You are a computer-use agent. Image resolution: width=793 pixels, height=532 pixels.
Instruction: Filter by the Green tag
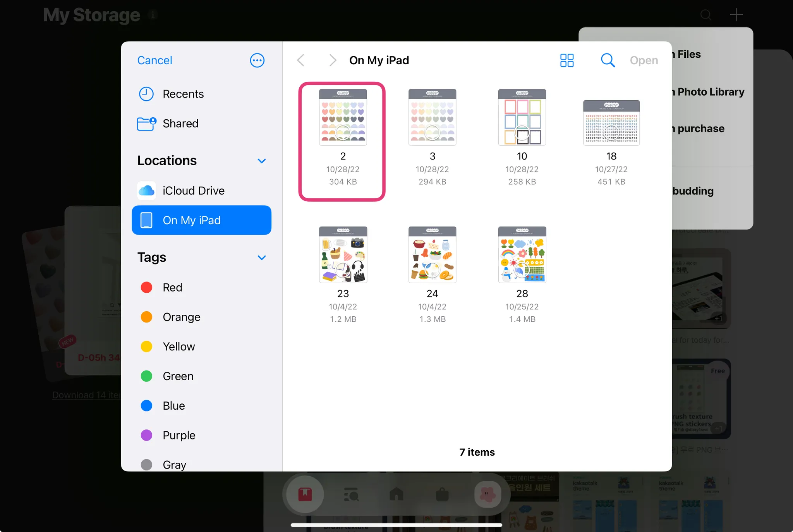(x=178, y=376)
